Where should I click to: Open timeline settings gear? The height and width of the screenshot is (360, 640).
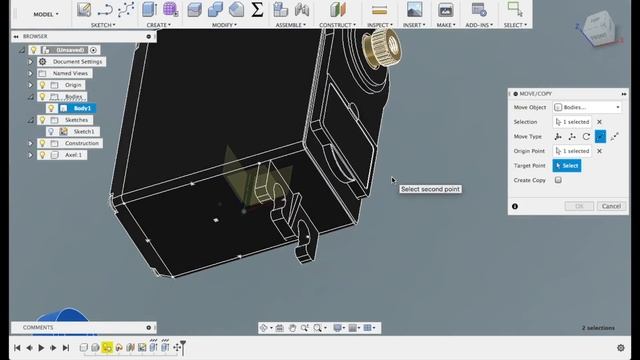pos(621,348)
